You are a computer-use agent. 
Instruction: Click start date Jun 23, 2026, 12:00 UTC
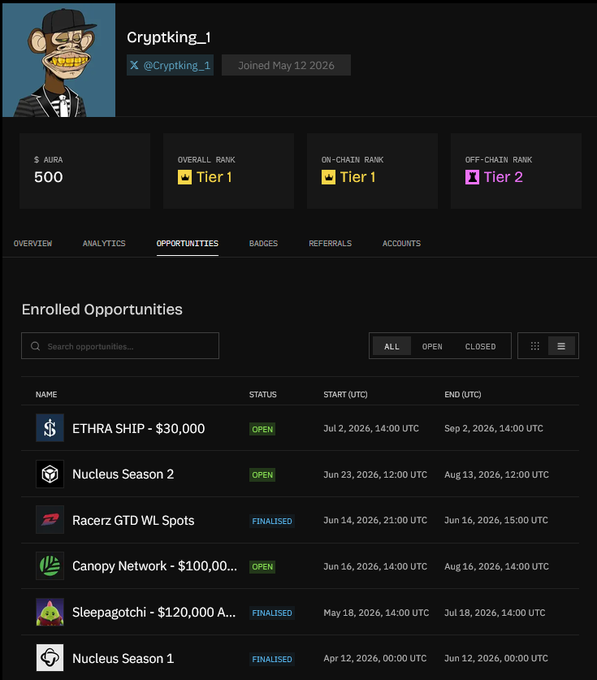coord(375,474)
